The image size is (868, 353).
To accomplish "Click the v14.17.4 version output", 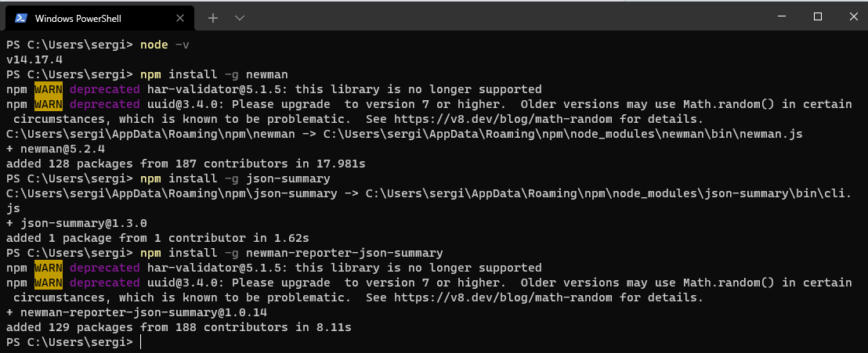I will tap(34, 59).
